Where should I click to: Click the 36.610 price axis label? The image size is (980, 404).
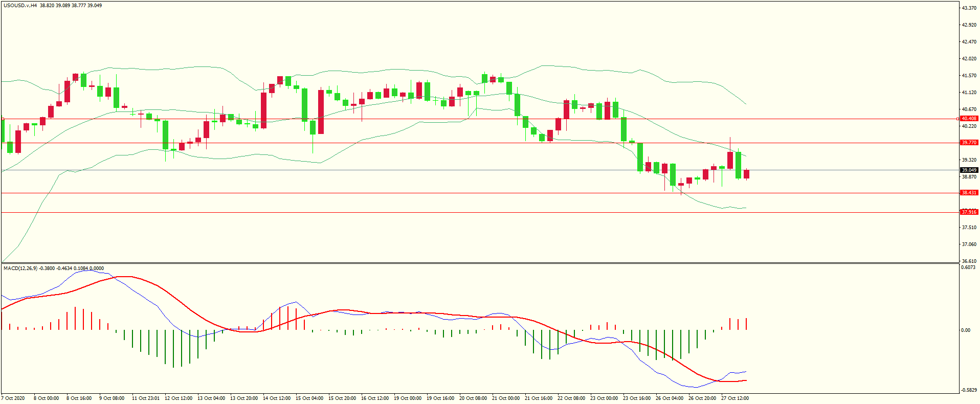[x=969, y=261]
